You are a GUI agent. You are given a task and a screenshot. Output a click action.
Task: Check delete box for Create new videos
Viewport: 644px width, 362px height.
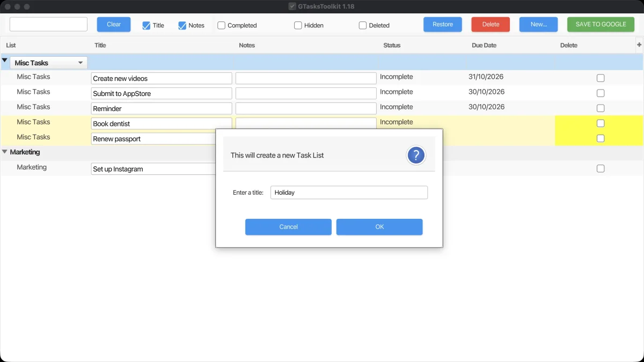(x=601, y=78)
